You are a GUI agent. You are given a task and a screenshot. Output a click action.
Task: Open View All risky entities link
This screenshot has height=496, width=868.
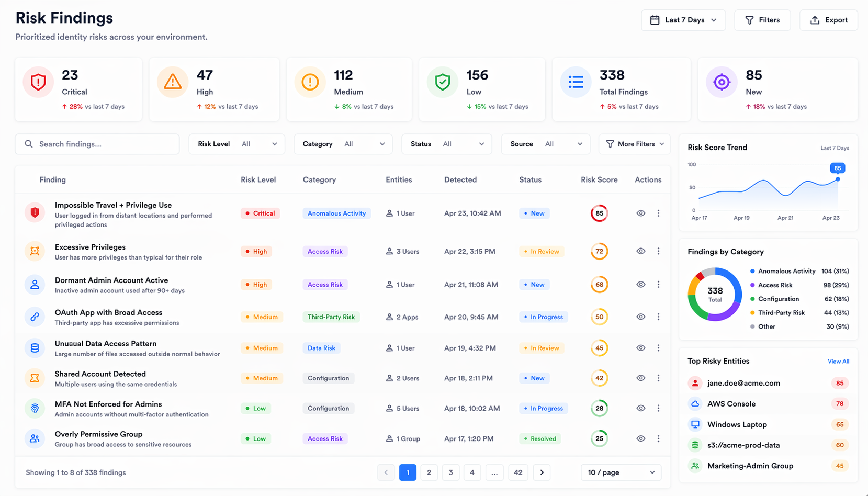pos(838,362)
